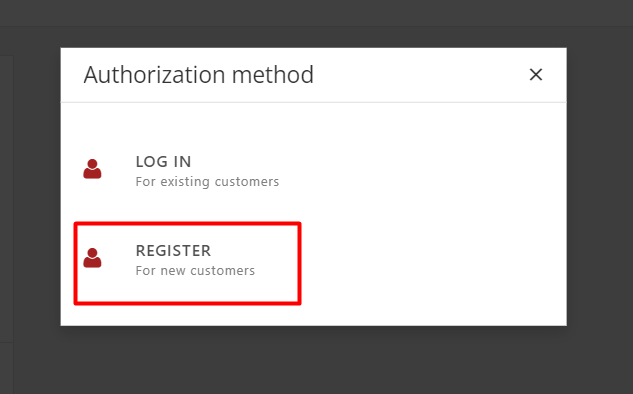633x394 pixels.
Task: Select the 'For new customers' subtitle
Action: tap(195, 270)
